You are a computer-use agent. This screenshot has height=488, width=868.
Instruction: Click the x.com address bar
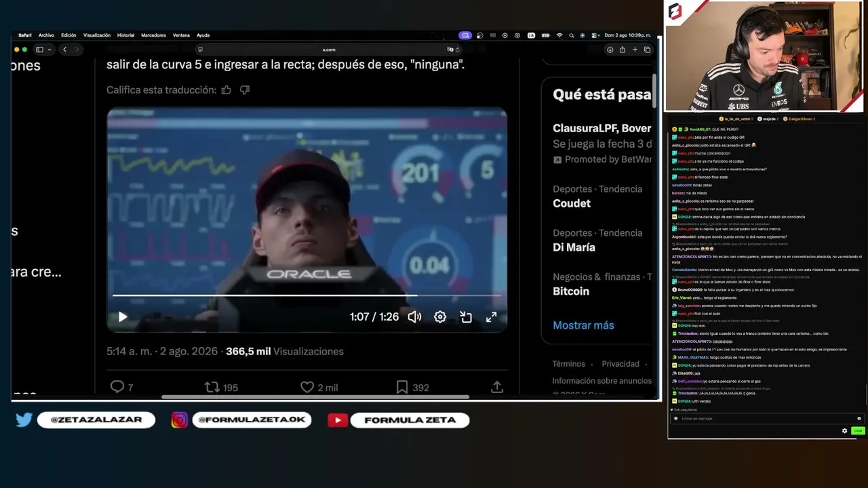(x=329, y=49)
